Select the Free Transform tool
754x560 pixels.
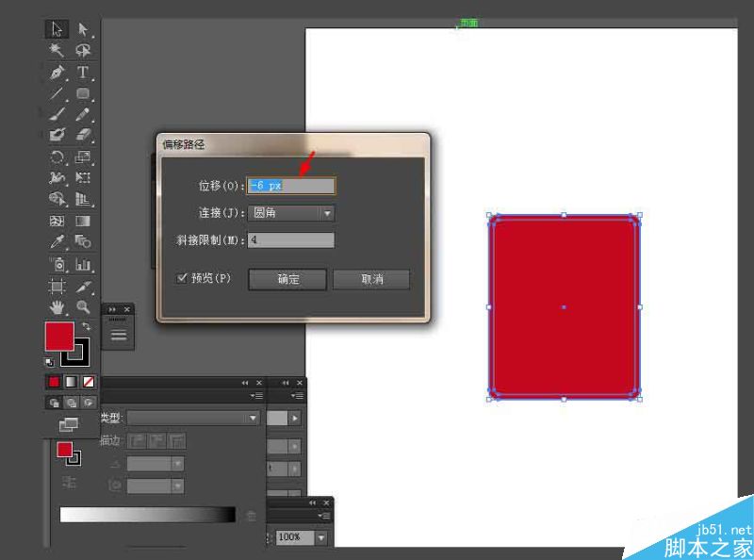click(x=83, y=177)
